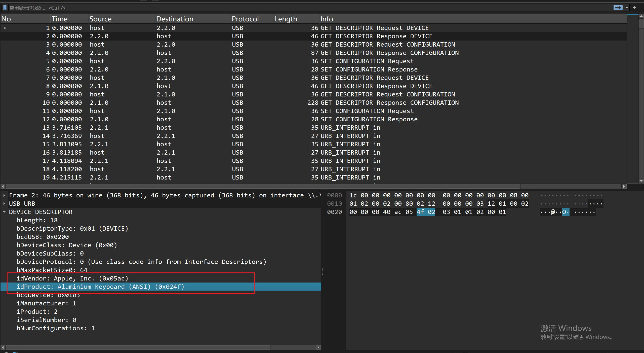Click the display filter bookmark icon
Image resolution: width=644 pixels, height=353 pixels.
[x=5, y=8]
